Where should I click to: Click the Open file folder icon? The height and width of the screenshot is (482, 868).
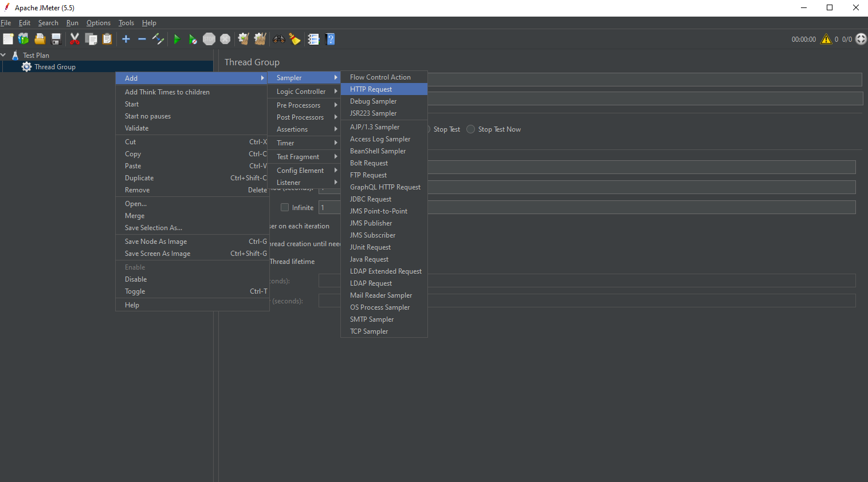click(40, 39)
